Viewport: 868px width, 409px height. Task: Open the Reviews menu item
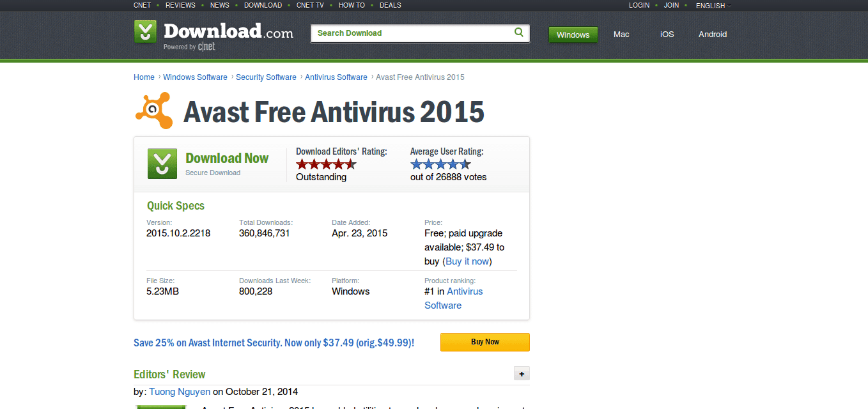tap(180, 5)
